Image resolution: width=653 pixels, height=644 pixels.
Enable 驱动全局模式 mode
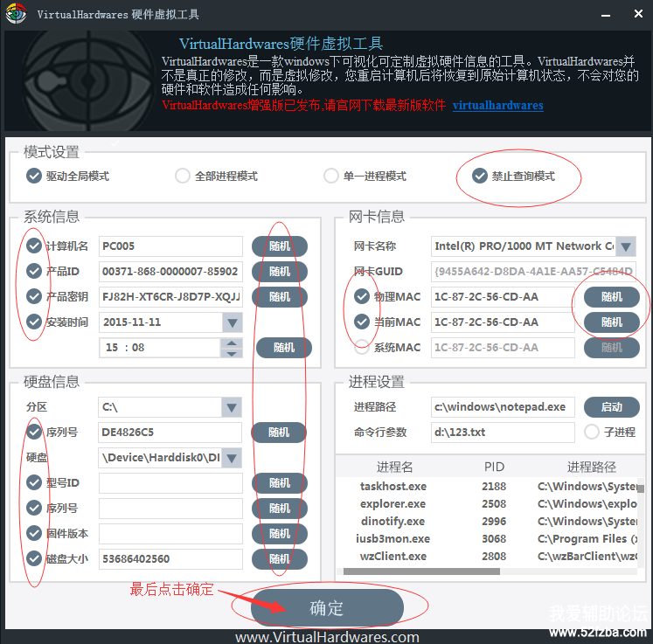(34, 177)
